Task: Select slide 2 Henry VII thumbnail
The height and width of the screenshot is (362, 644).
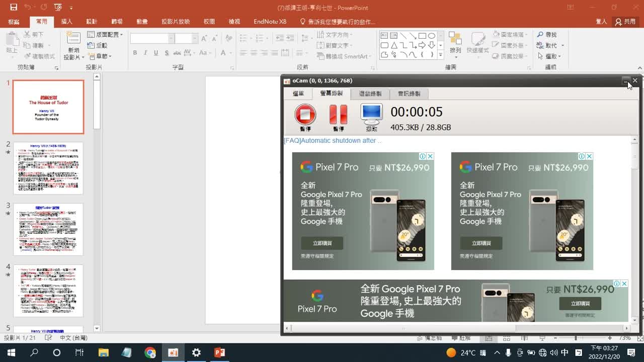Action: click(x=48, y=168)
